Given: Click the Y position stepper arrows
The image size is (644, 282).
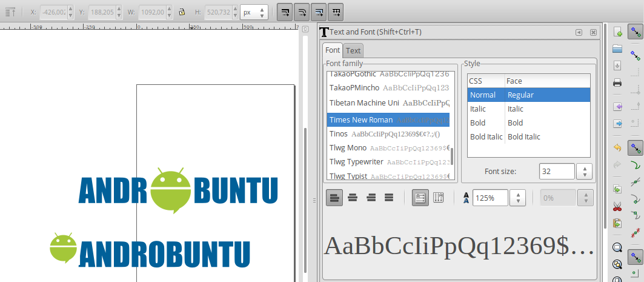Looking at the screenshot, I should pos(119,12).
